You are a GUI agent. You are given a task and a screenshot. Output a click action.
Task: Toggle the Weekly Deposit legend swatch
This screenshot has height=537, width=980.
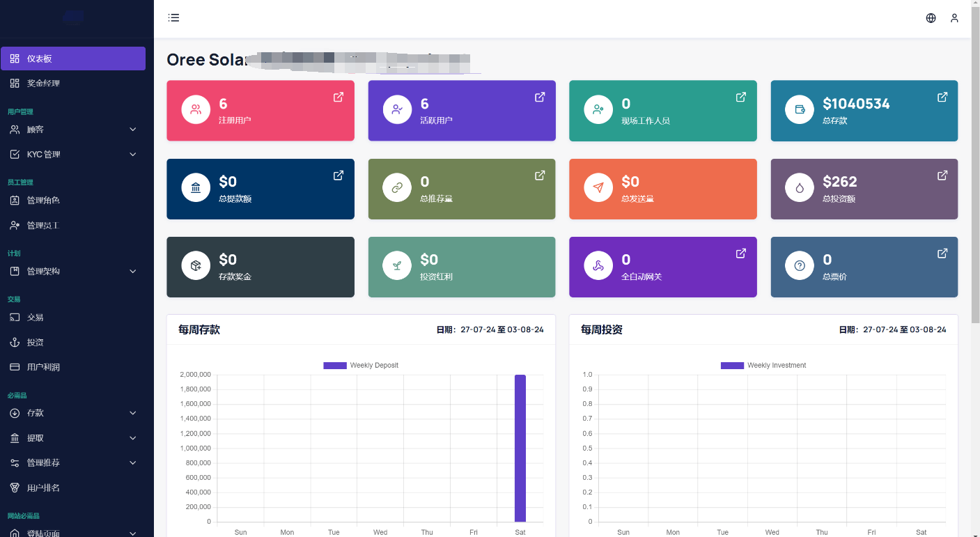click(x=335, y=366)
